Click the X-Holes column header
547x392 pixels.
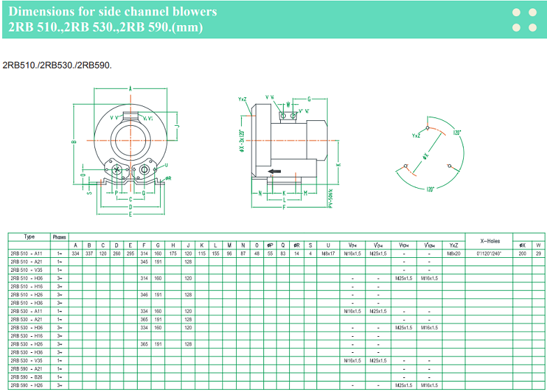click(x=489, y=240)
